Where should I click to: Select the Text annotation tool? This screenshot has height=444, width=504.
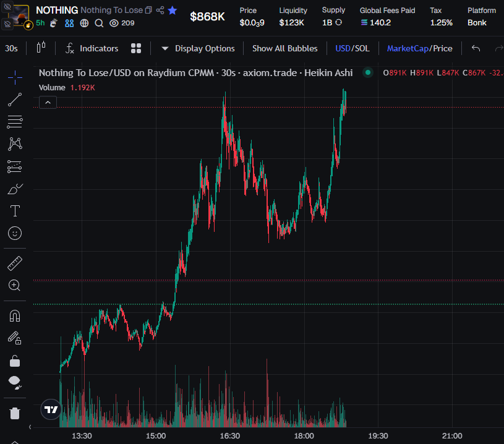pos(15,211)
